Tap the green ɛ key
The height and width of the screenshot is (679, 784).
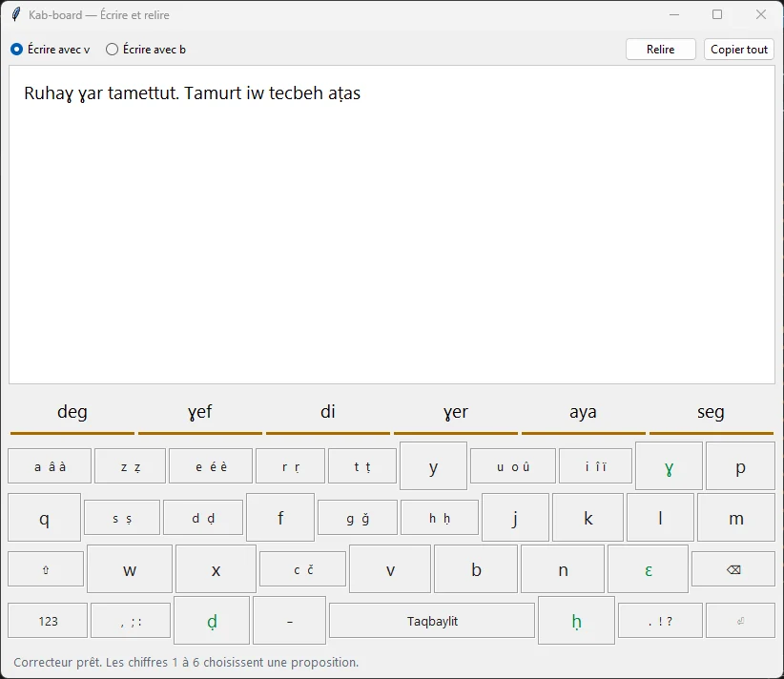point(648,569)
